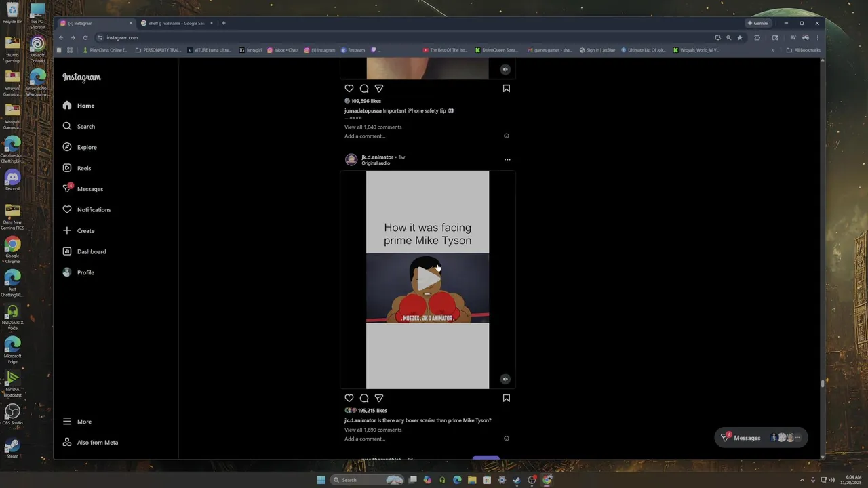Image resolution: width=868 pixels, height=488 pixels.
Task: Click the Gemini button in Chrome
Action: click(x=758, y=23)
